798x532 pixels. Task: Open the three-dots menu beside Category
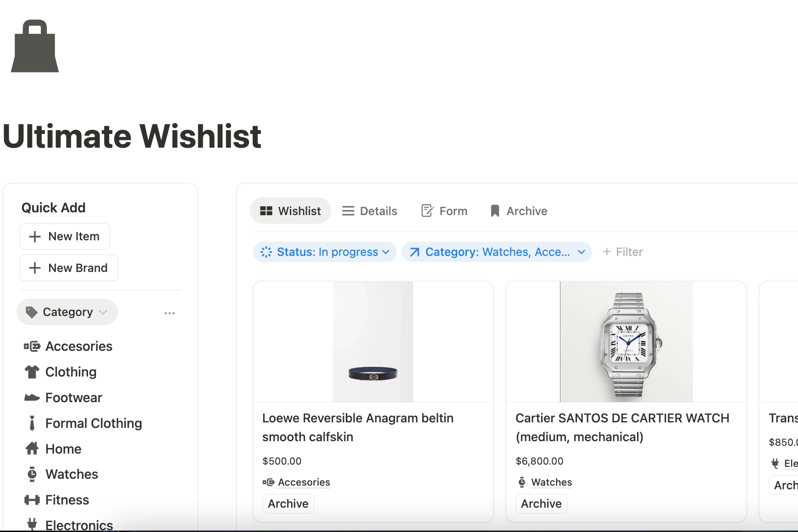coord(170,313)
